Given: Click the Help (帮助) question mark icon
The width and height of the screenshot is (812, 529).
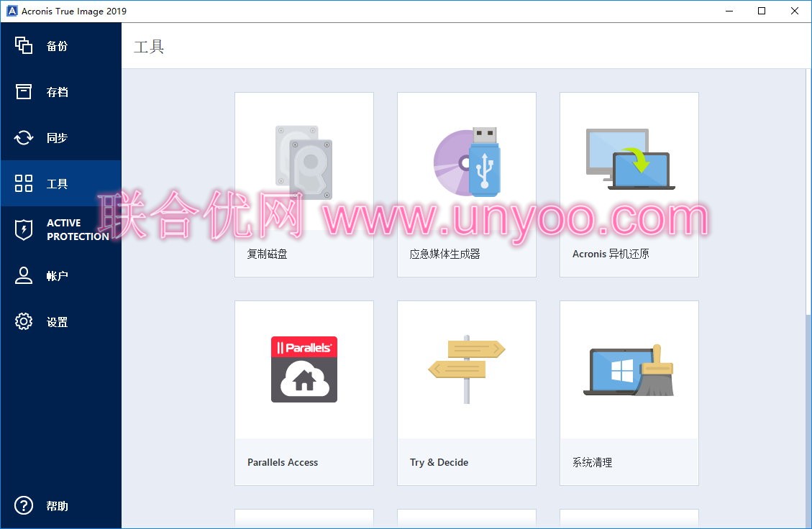Looking at the screenshot, I should [x=23, y=506].
